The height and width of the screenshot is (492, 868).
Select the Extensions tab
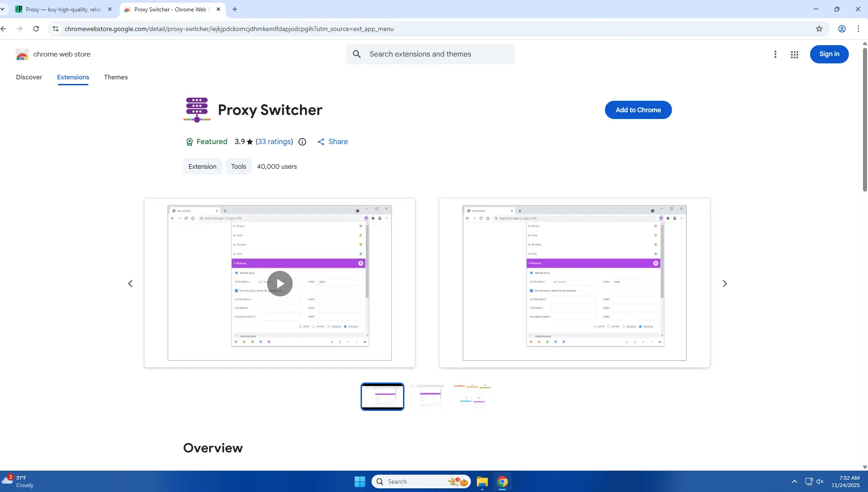point(73,77)
